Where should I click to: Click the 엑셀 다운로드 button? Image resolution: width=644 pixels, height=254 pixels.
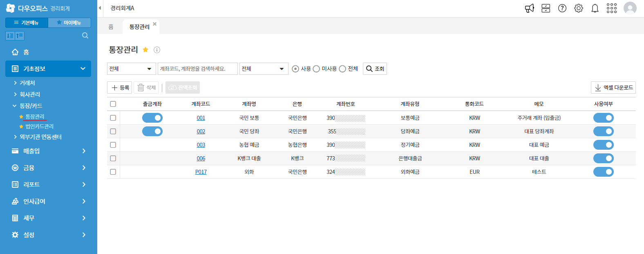coord(613,88)
